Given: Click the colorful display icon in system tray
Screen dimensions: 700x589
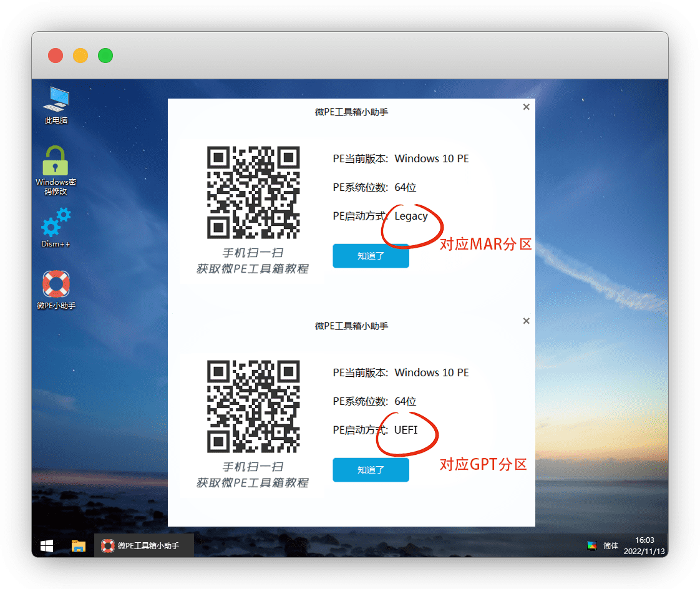Looking at the screenshot, I should [x=591, y=545].
